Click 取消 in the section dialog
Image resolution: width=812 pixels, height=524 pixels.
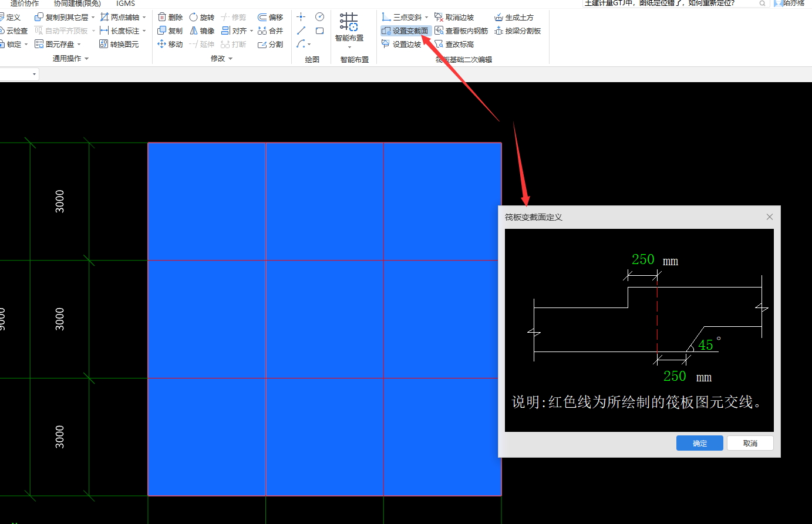(750, 443)
